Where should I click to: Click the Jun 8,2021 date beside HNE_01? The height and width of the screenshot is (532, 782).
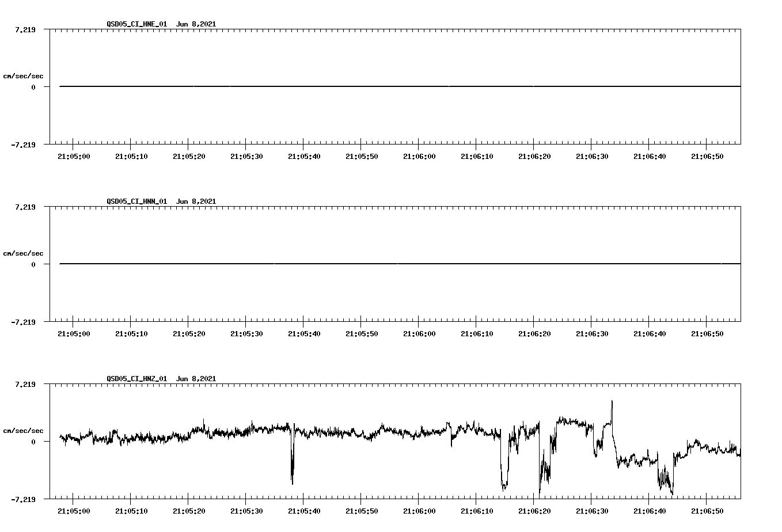(196, 24)
